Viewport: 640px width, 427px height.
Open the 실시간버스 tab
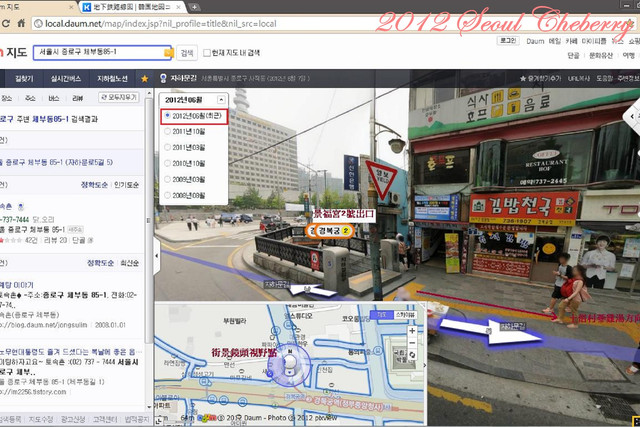(65, 78)
